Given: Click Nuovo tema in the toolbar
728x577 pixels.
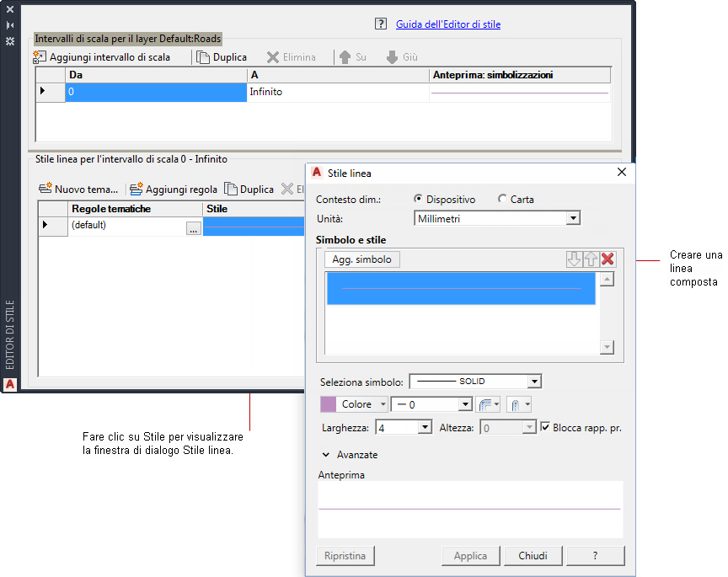Looking at the screenshot, I should tap(78, 189).
